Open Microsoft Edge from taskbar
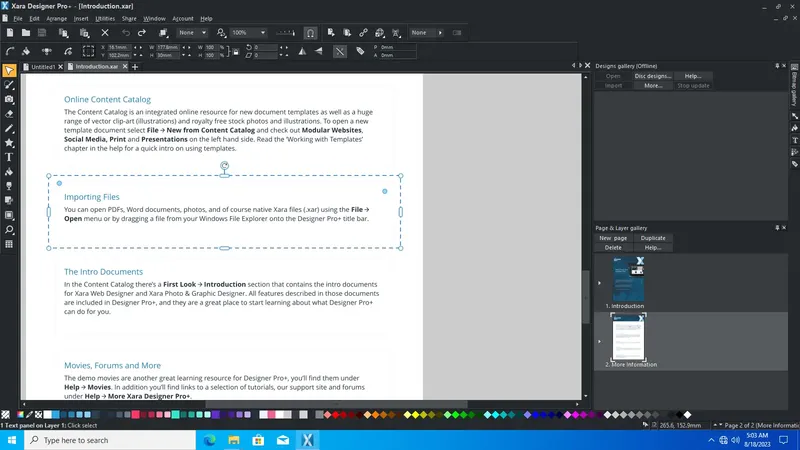800x450 pixels. (209, 440)
